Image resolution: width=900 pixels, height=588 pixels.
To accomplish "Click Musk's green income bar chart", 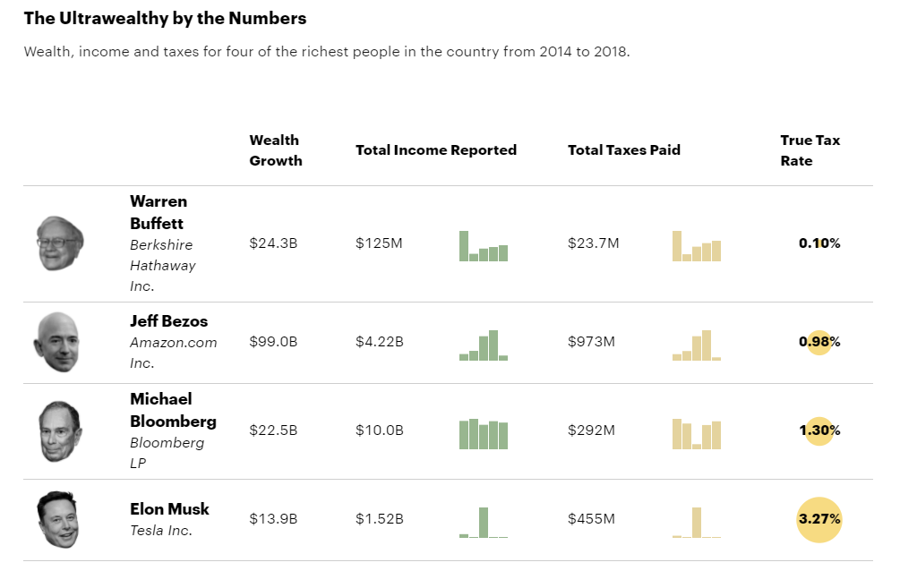I will [484, 523].
